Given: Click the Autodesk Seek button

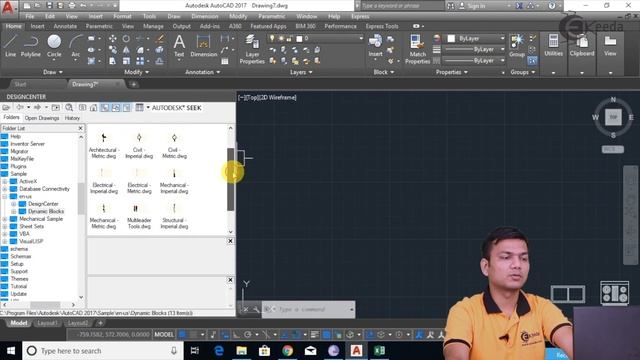Looking at the screenshot, I should click(x=176, y=108).
